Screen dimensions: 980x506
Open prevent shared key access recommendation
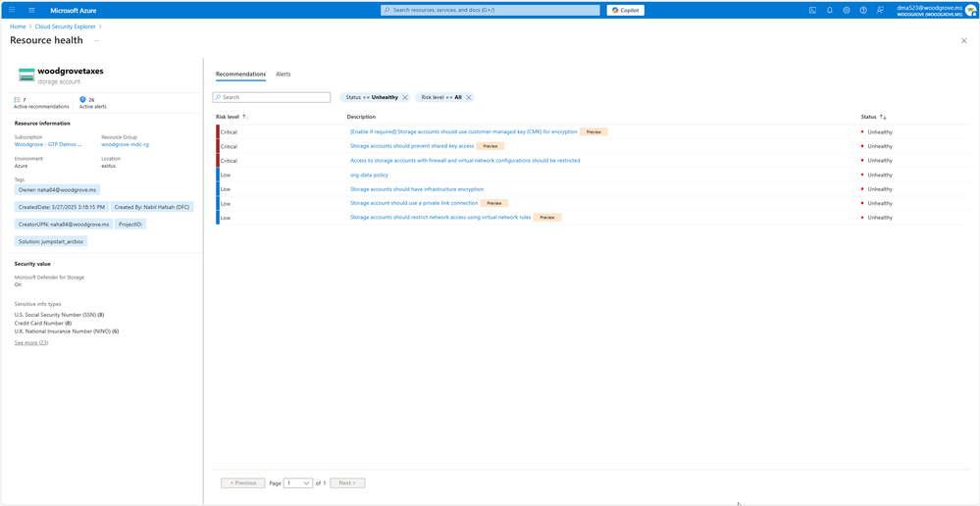412,146
